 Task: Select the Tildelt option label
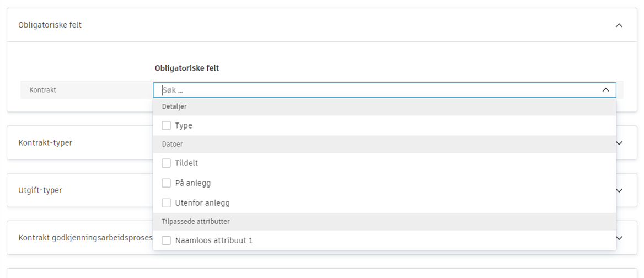click(x=186, y=163)
